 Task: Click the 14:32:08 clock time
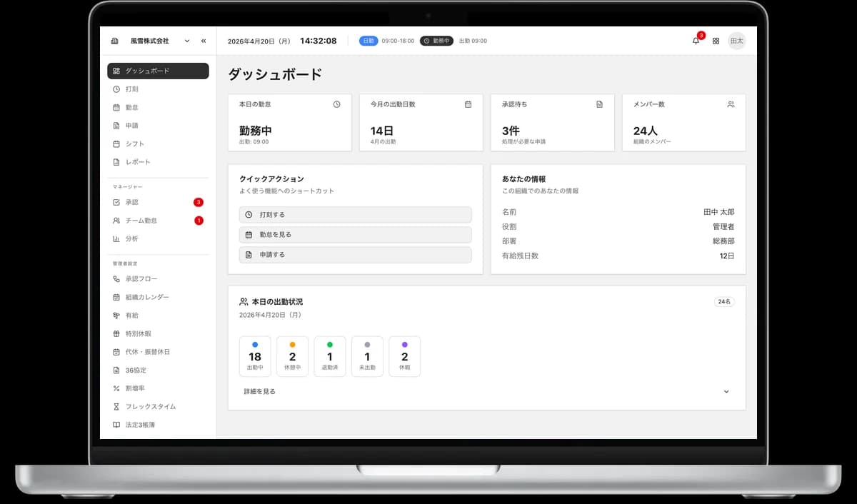click(x=319, y=41)
